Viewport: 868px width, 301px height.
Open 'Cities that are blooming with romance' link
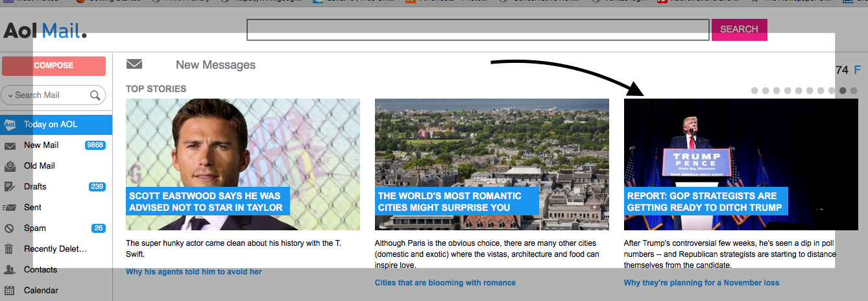445,283
